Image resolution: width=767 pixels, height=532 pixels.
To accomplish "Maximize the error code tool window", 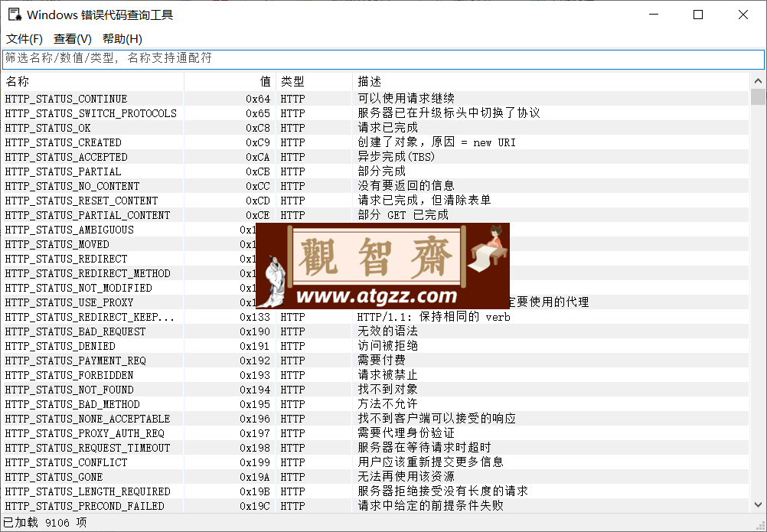I will pyautogui.click(x=698, y=15).
